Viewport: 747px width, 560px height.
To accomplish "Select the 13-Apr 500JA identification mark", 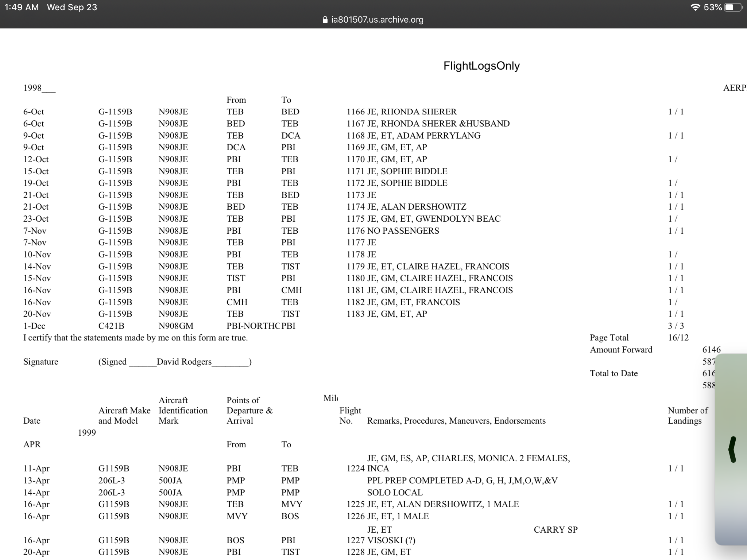I will coord(170,481).
